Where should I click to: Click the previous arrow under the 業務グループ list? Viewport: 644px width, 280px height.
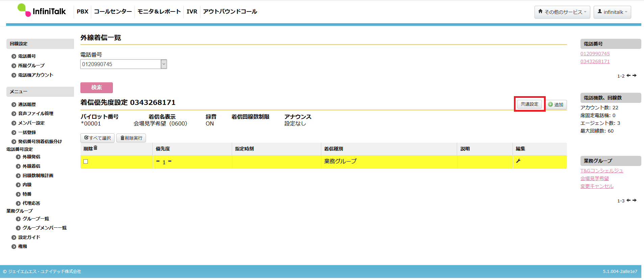point(628,200)
